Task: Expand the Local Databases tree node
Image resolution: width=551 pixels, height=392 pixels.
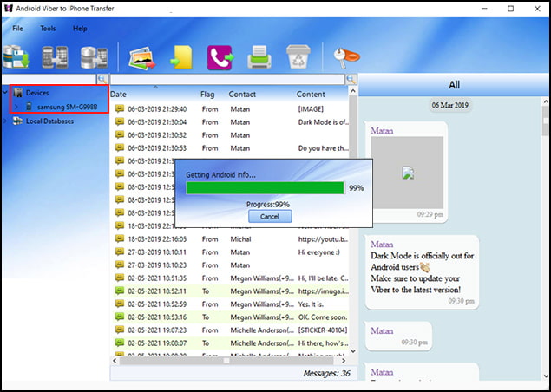Action: 6,121
